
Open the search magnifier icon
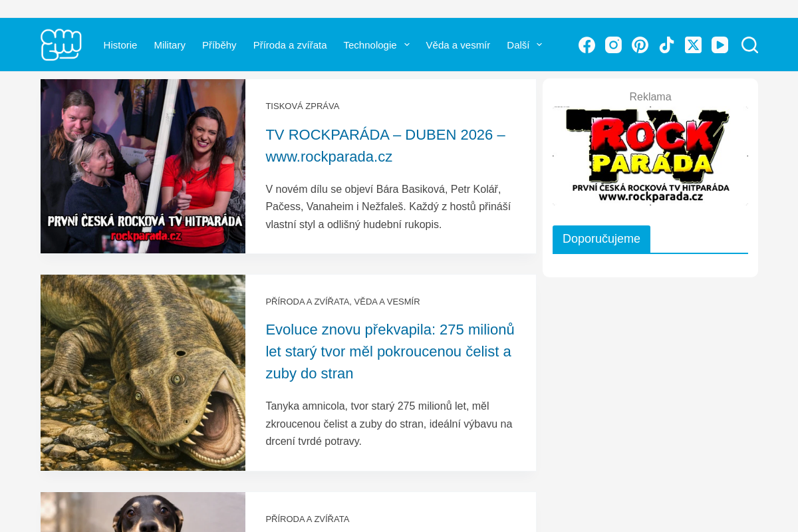[x=749, y=45]
